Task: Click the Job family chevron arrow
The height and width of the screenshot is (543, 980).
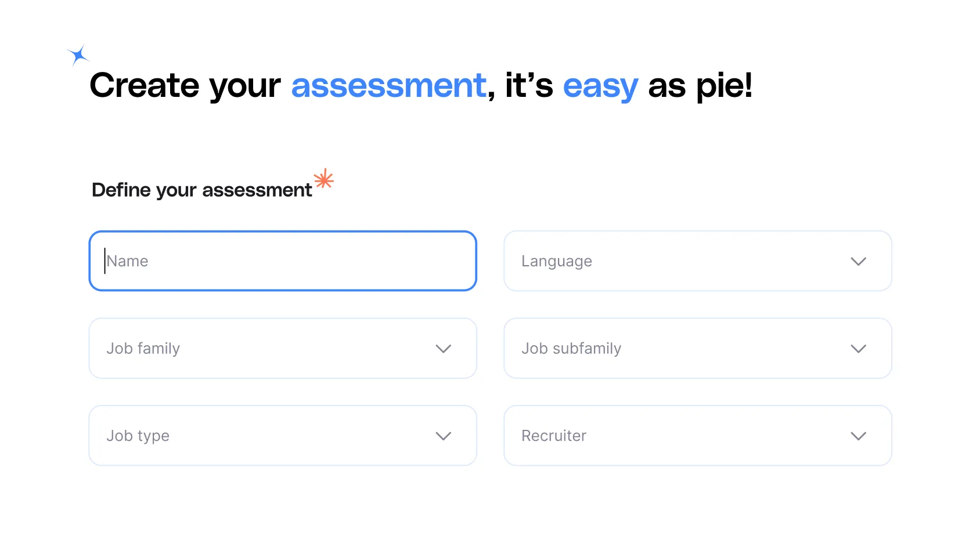Action: (443, 349)
